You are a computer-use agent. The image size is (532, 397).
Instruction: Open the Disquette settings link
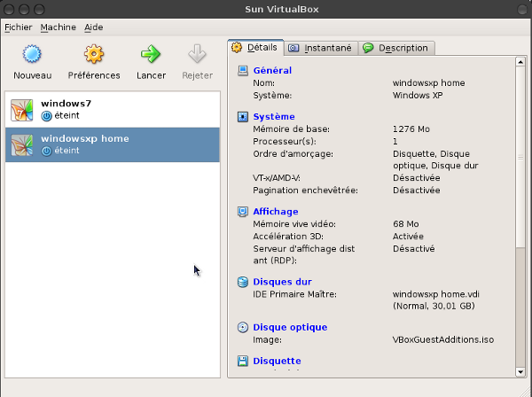coord(277,361)
